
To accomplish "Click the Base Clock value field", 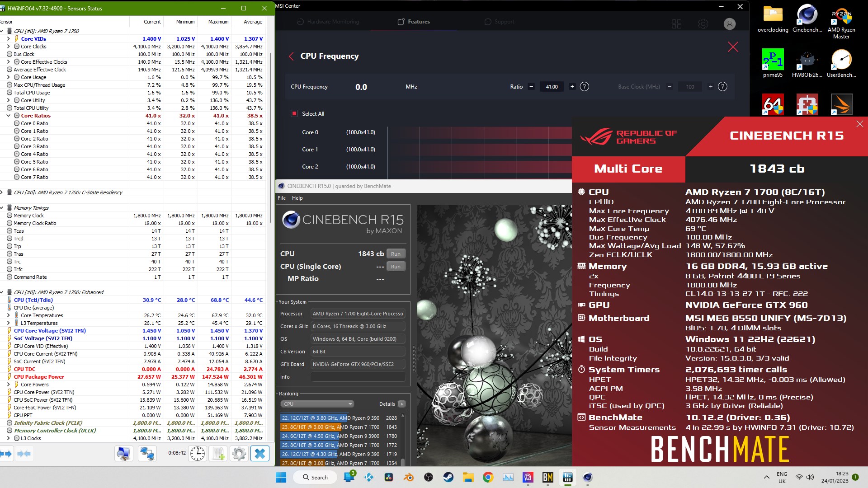I will 690,87.
